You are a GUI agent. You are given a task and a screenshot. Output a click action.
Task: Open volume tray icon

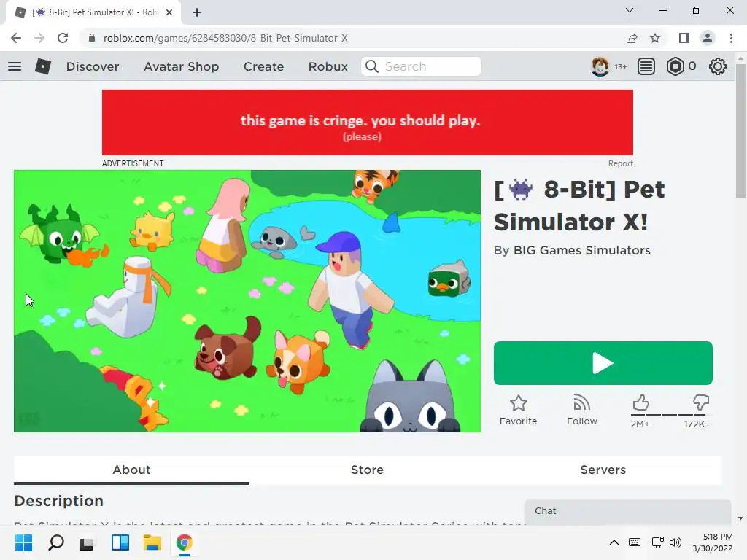tap(675, 542)
